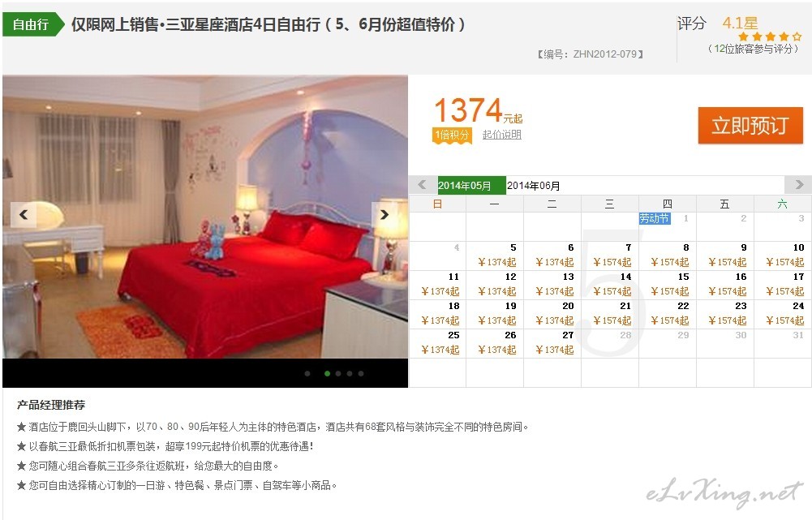Click the 1倍积分 badge
The width and height of the screenshot is (812, 520).
tap(452, 135)
